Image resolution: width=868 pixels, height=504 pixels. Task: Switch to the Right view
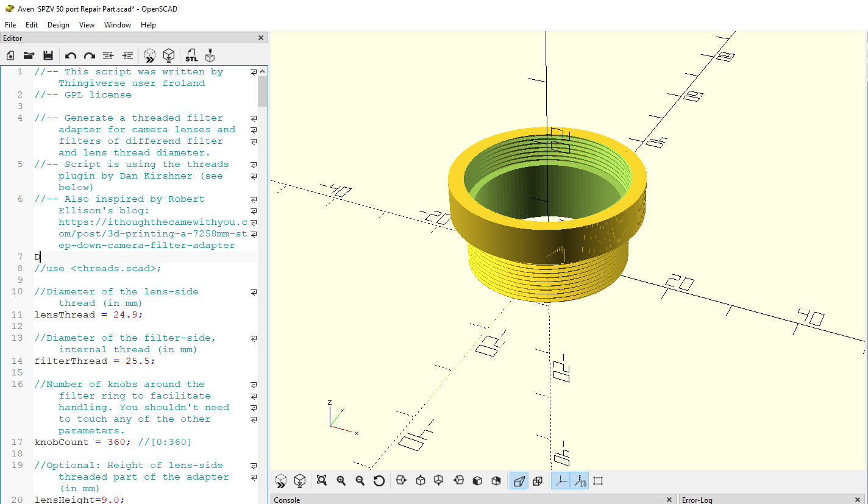coord(401,481)
